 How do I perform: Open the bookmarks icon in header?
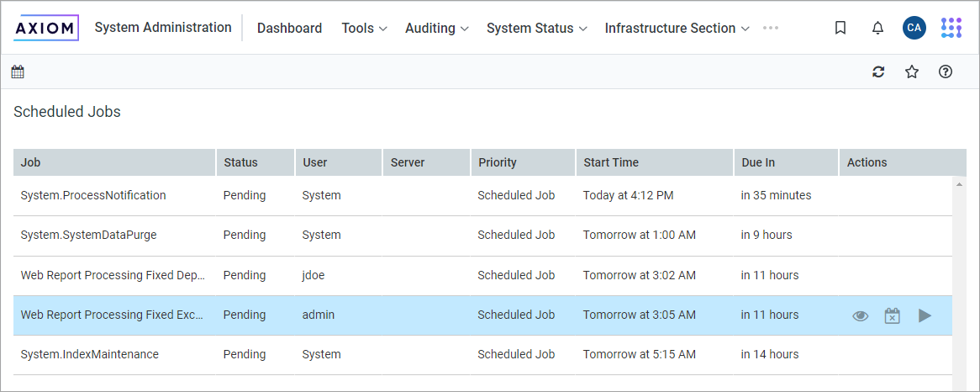point(840,28)
